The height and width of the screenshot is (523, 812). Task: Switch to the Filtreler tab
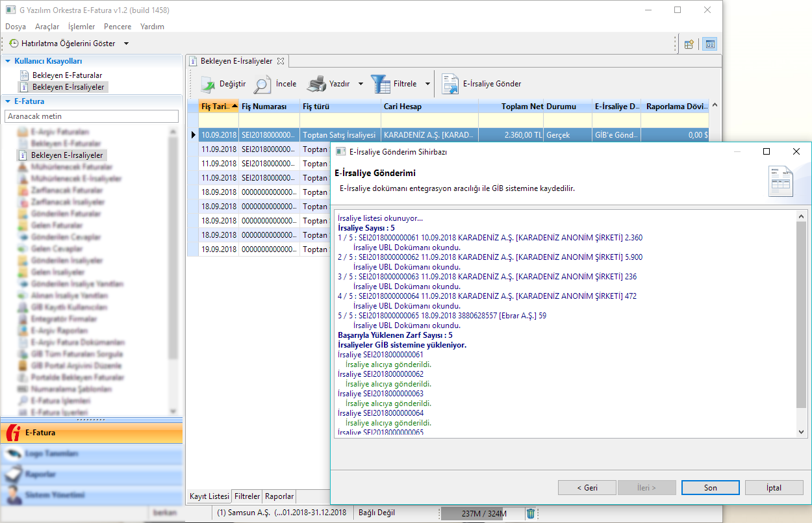247,496
